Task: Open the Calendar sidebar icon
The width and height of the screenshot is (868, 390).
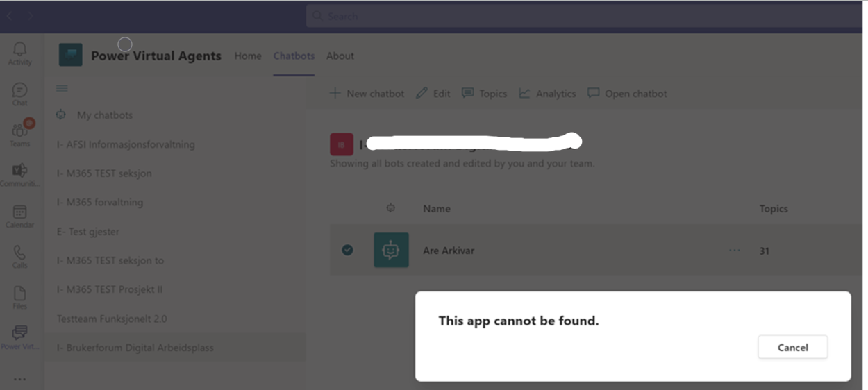Action: (x=19, y=216)
